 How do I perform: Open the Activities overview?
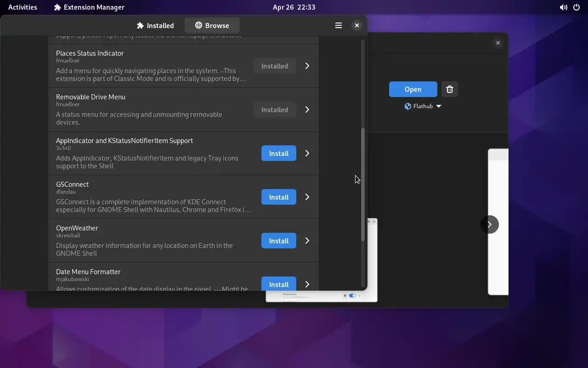[x=23, y=7]
